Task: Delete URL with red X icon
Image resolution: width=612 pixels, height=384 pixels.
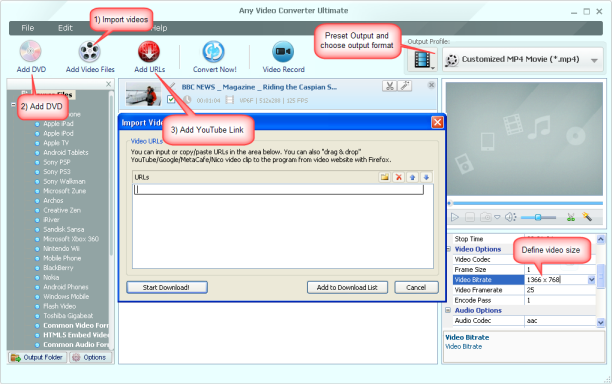Action: point(399,177)
